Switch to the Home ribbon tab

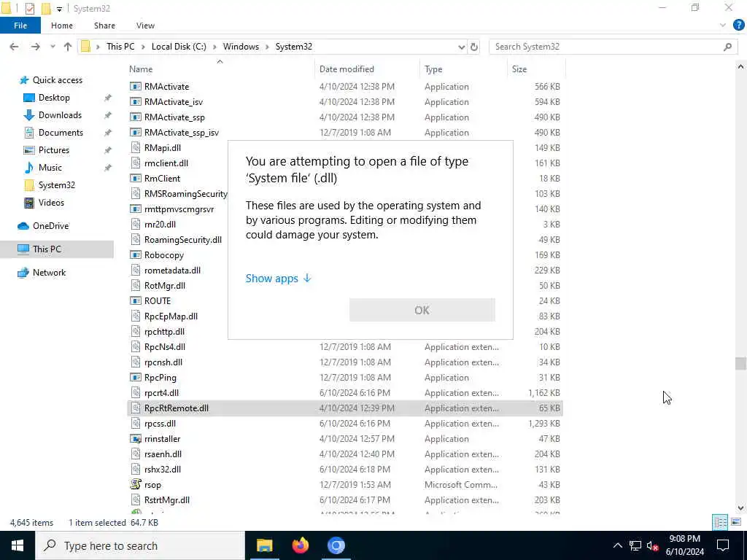(x=62, y=26)
